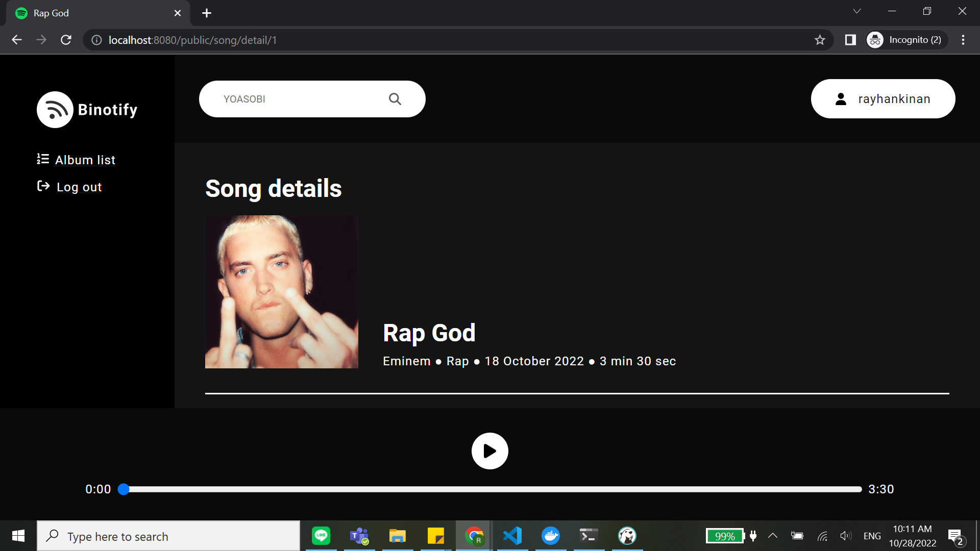Viewport: 980px width, 551px height.
Task: Click the Log out arrow icon
Action: [43, 186]
